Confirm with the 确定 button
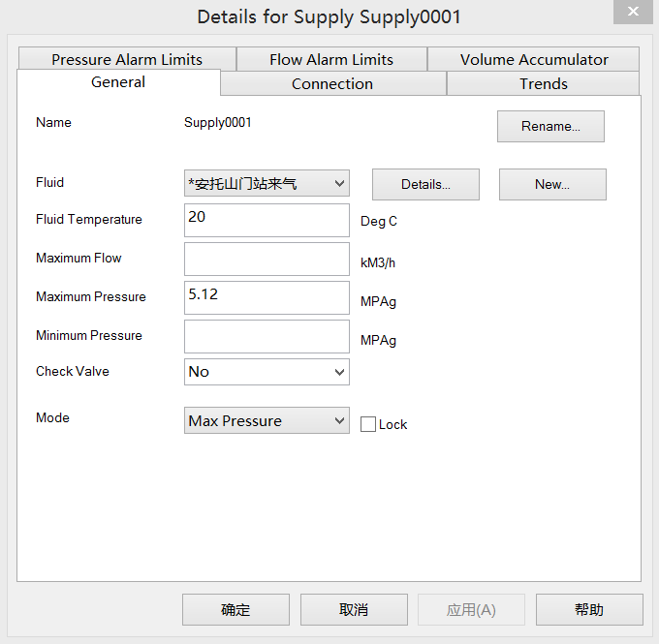 [235, 609]
